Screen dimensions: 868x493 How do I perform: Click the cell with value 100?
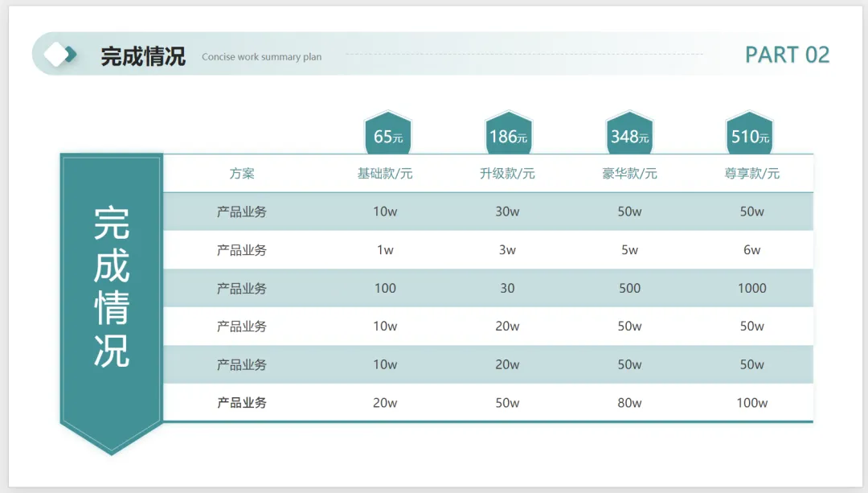[385, 288]
